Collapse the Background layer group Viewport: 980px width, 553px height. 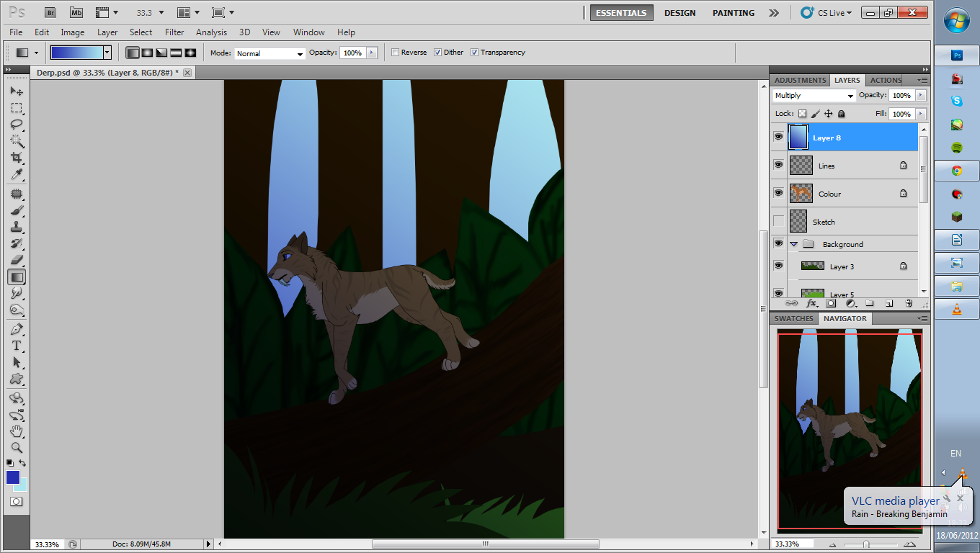pos(794,244)
